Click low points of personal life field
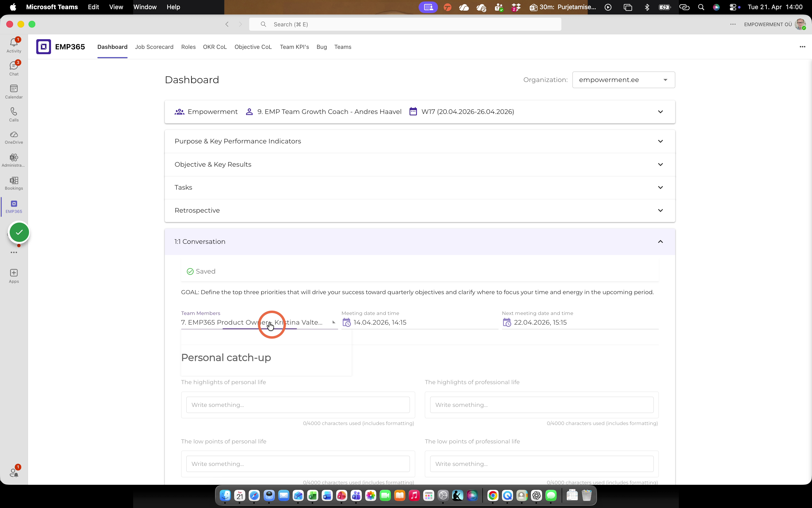 [x=298, y=464]
